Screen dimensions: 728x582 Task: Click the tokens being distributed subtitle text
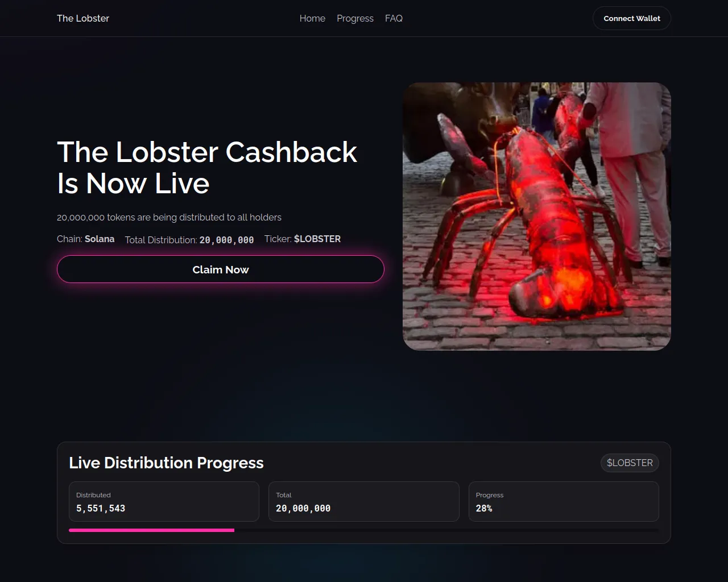coord(169,217)
